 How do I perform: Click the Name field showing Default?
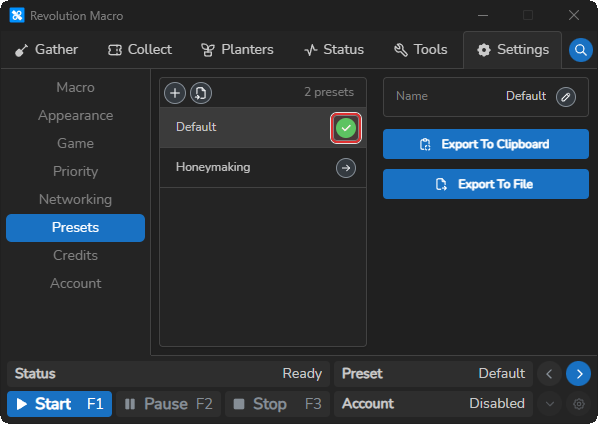[x=486, y=97]
